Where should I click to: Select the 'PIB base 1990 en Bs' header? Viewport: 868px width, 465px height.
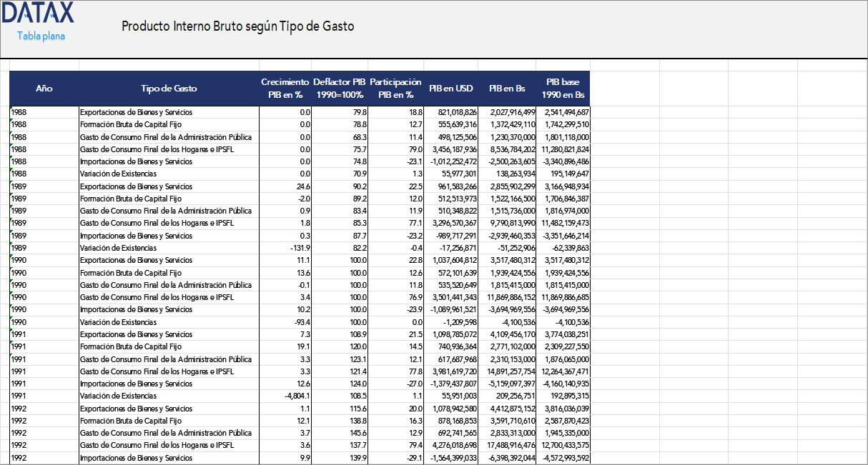tap(561, 89)
